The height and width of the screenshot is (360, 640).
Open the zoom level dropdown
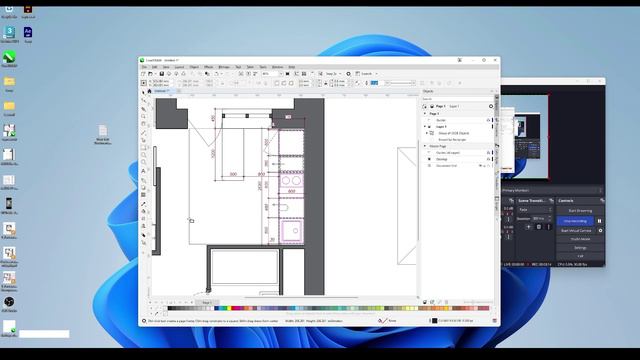click(281, 74)
